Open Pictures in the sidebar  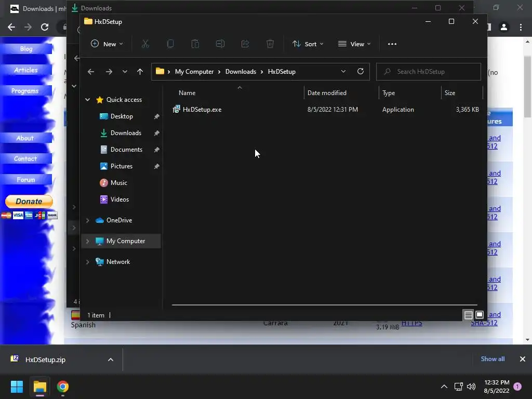pyautogui.click(x=122, y=166)
